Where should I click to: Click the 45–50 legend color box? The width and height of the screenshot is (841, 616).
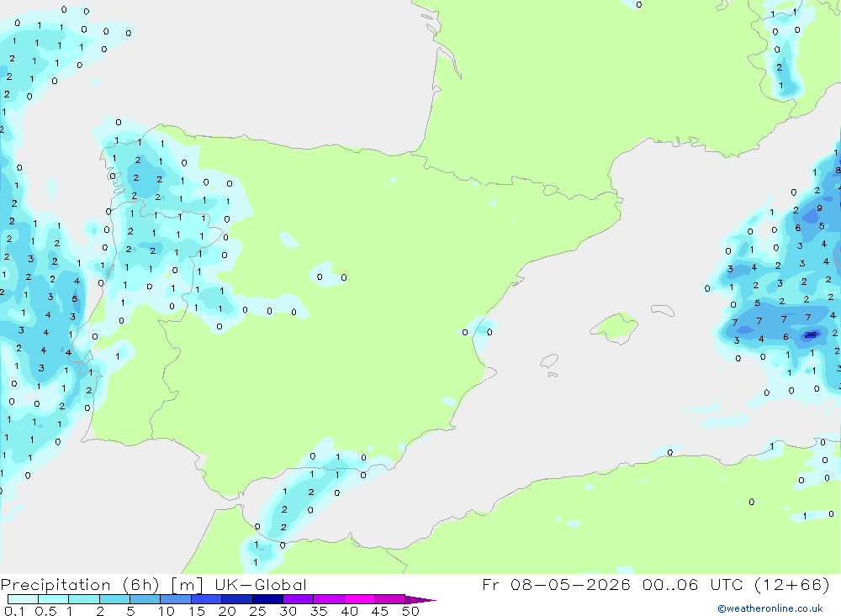pos(390,599)
